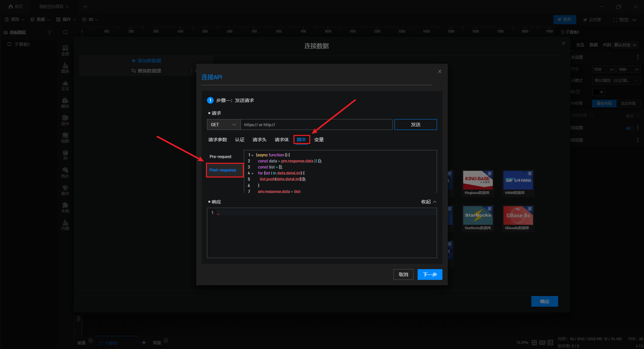
Task: Switch to the 变量 tab
Action: (319, 140)
